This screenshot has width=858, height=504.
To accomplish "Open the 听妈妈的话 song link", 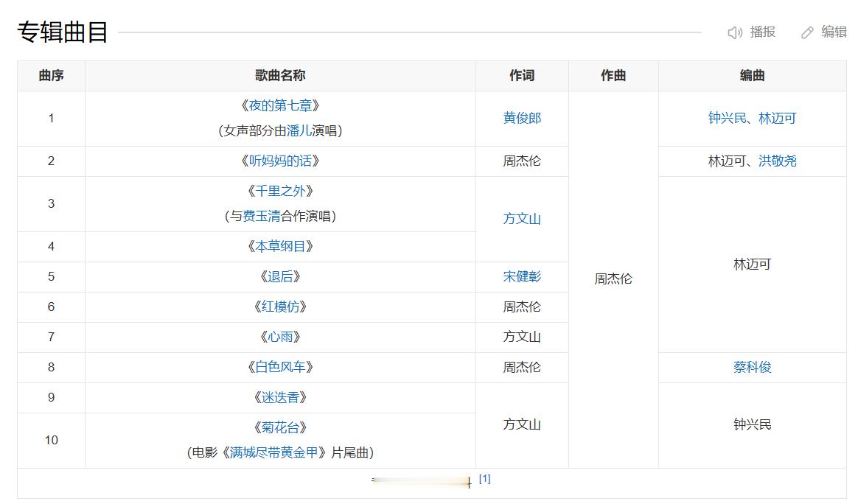I will pos(280,161).
